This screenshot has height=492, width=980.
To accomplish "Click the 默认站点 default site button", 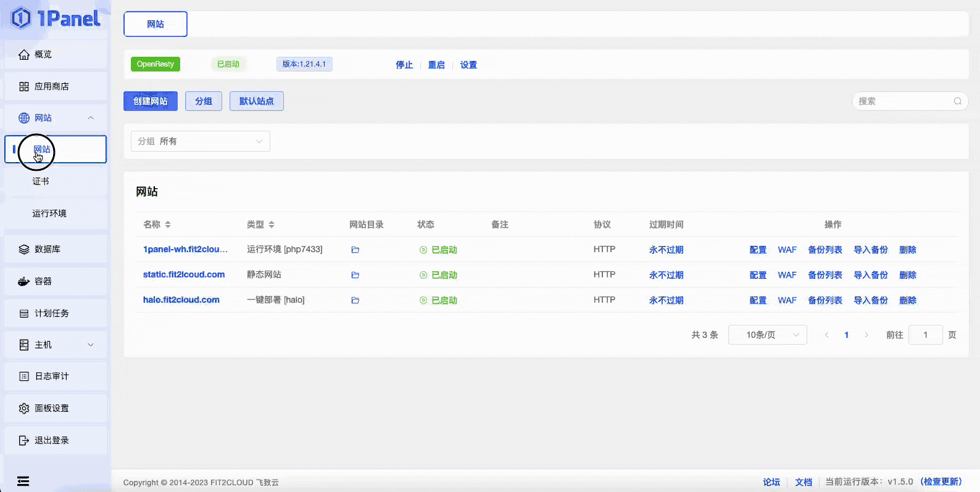I will click(x=257, y=101).
